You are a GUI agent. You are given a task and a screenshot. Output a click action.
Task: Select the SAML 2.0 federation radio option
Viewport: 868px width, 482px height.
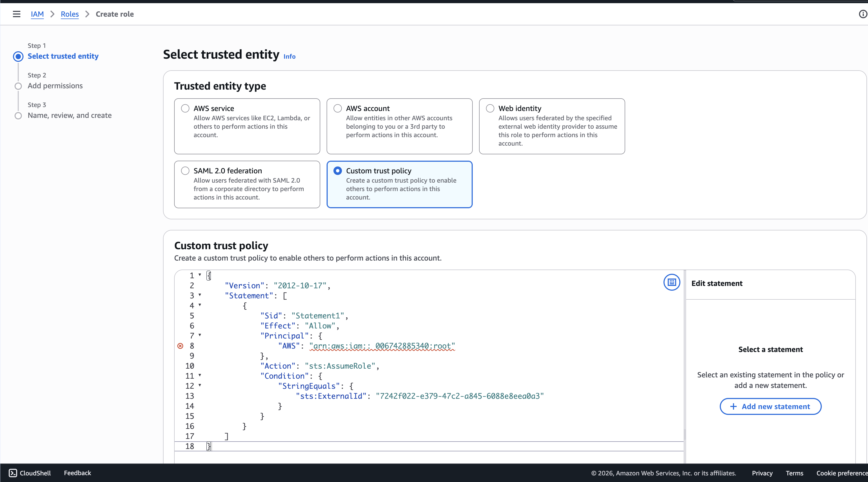(185, 170)
